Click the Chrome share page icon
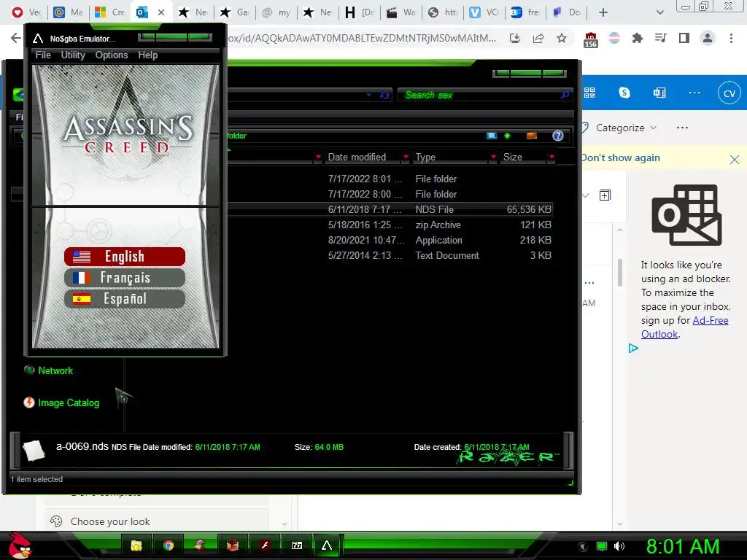Image resolution: width=747 pixels, height=560 pixels. click(538, 38)
